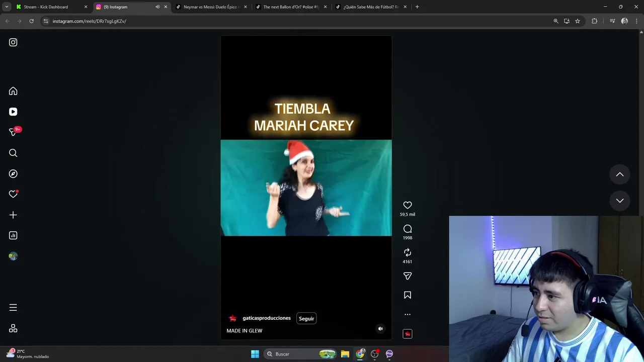Click the taskbar Buscar search box

click(301, 354)
